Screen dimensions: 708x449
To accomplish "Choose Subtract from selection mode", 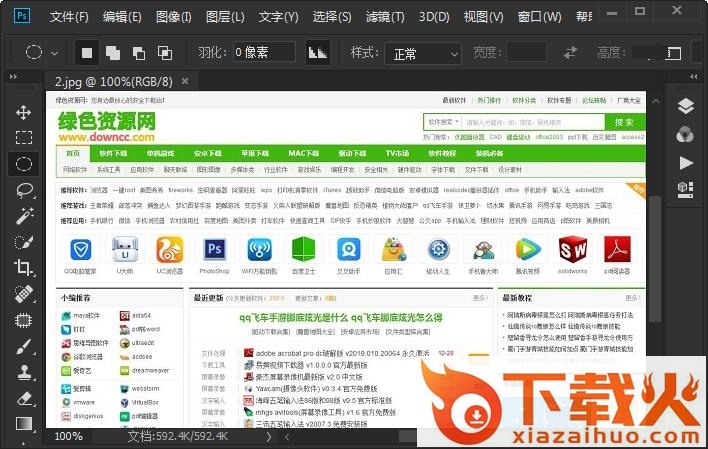I will pyautogui.click(x=139, y=53).
